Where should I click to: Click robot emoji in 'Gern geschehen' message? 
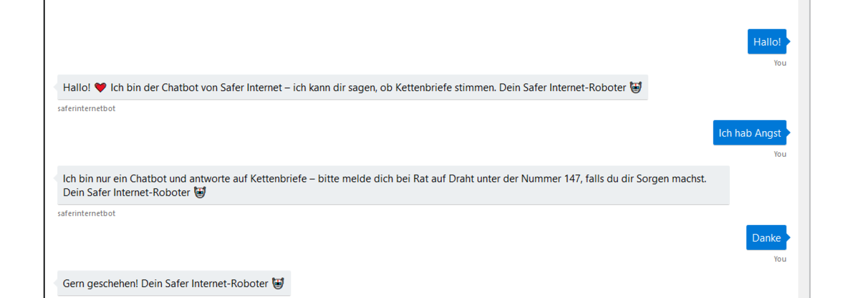pos(278,283)
